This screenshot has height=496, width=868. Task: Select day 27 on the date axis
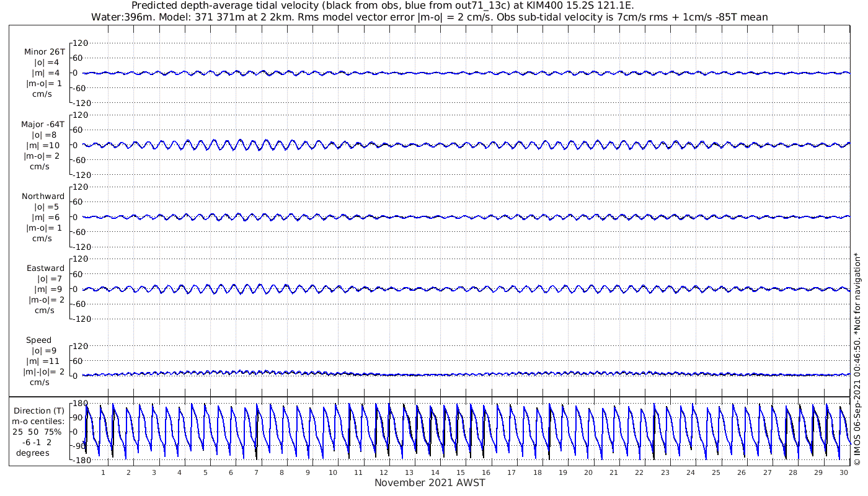coord(768,472)
